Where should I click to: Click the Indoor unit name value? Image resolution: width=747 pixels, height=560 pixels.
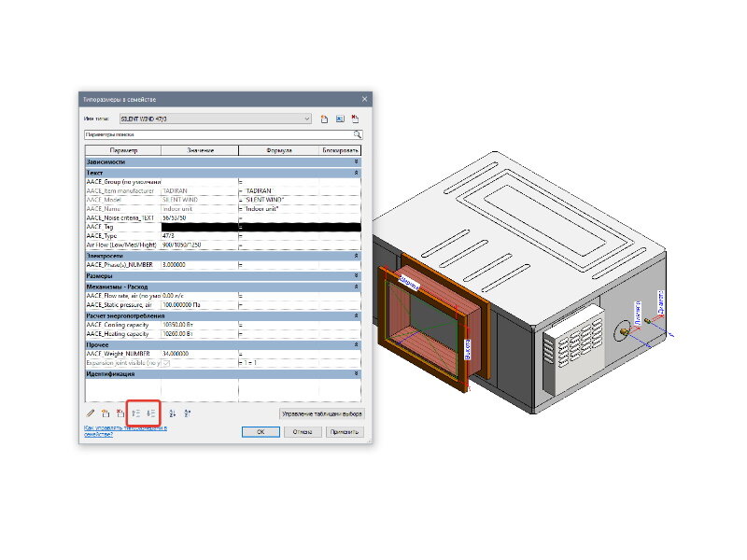tap(200, 209)
